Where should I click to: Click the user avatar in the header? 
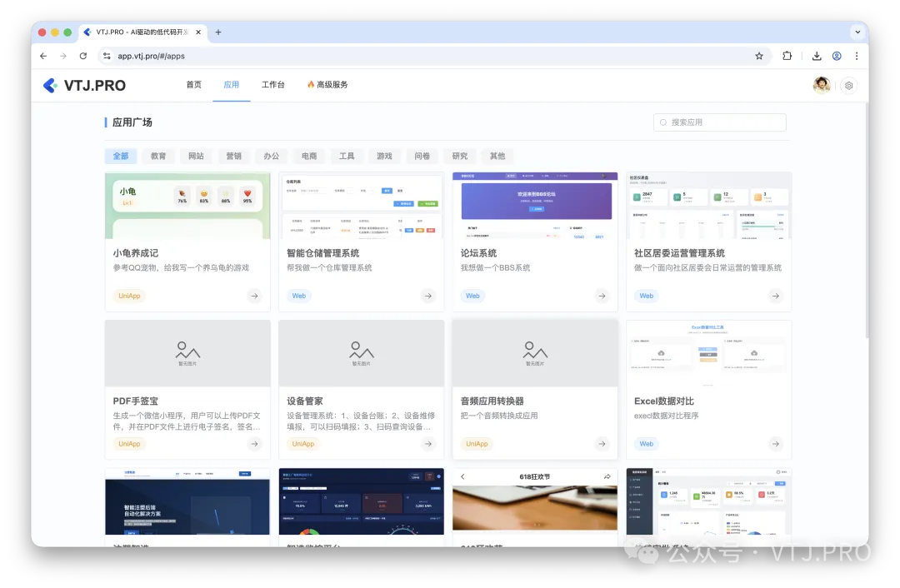821,85
